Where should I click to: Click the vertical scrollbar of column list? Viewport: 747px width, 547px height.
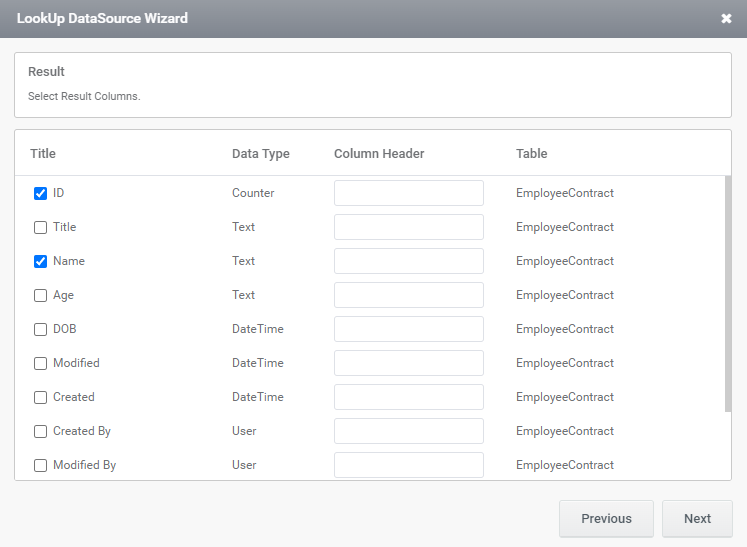[727, 294]
